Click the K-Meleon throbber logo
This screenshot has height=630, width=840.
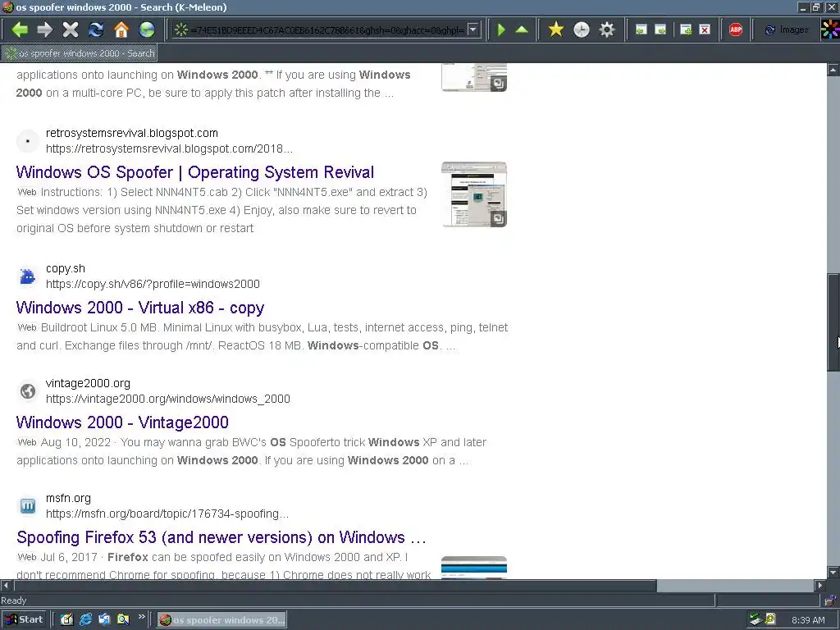(830, 30)
